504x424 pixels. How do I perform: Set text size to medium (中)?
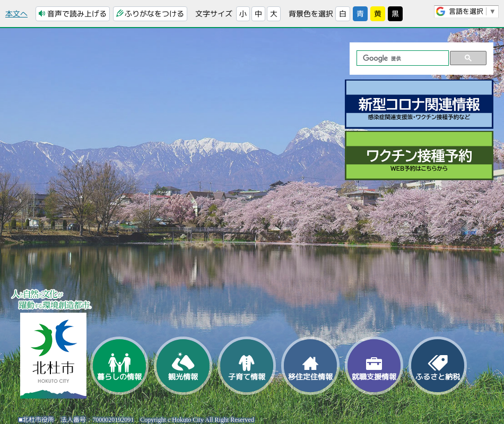click(x=258, y=14)
